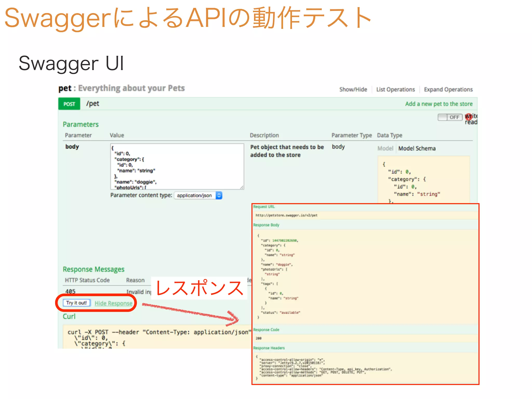532x399 pixels.
Task: Click the Request URL label
Action: pos(264,207)
